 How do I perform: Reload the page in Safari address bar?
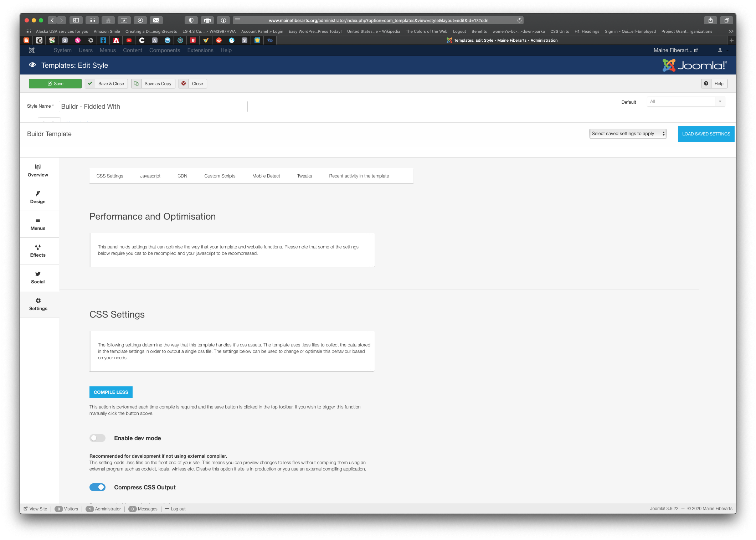[519, 20]
